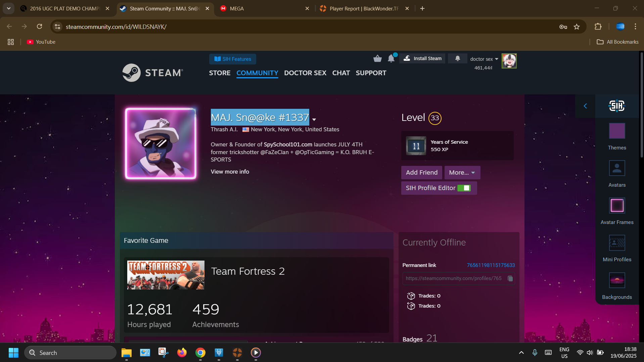
Task: Open All Bookmarks folder
Action: coord(617,42)
